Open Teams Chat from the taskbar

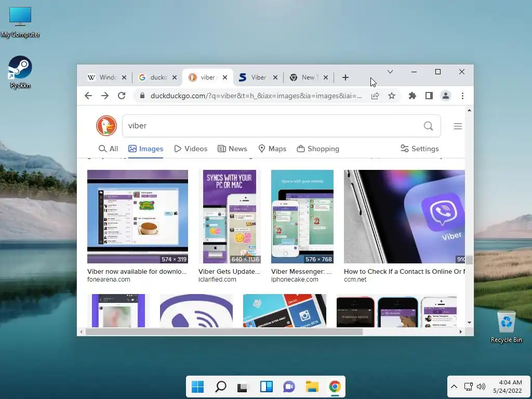[x=289, y=387]
